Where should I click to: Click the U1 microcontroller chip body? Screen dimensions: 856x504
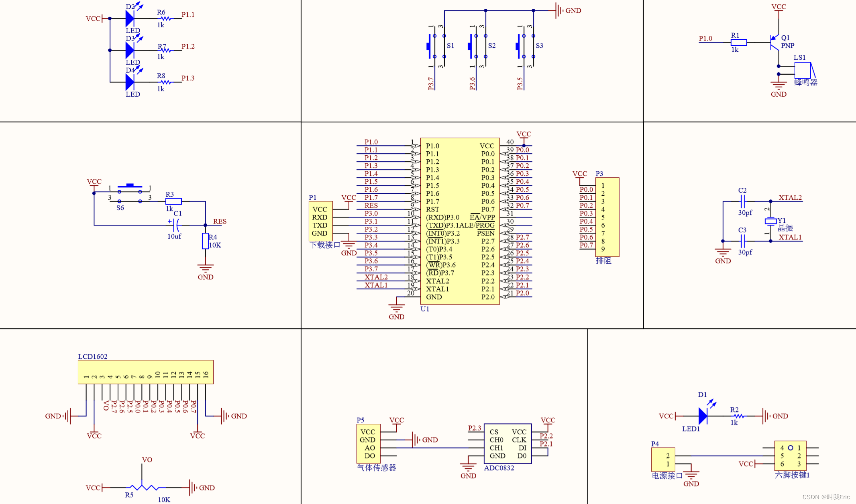[x=460, y=221]
